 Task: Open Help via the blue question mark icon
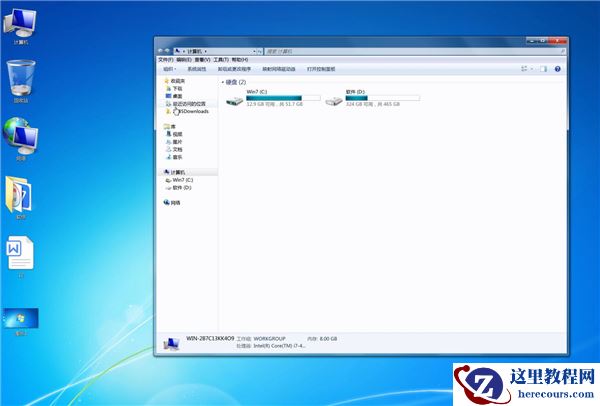(x=558, y=69)
